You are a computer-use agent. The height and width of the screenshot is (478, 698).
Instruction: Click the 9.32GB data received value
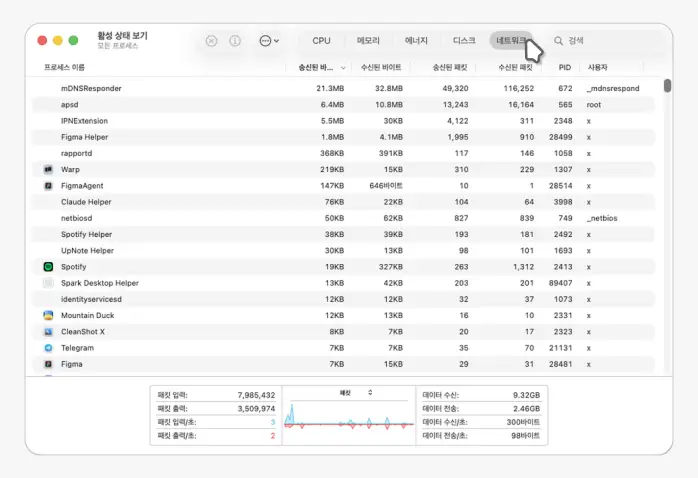[526, 395]
